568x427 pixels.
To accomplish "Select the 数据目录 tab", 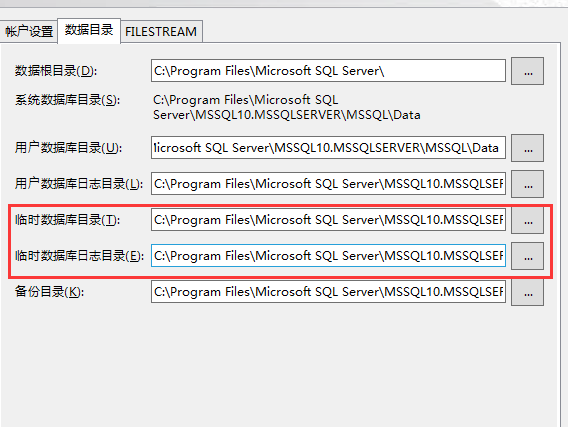I will click(x=89, y=30).
